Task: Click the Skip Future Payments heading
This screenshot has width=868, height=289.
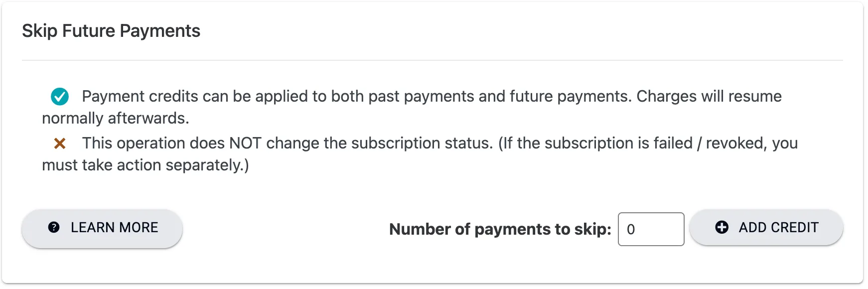Action: [111, 30]
